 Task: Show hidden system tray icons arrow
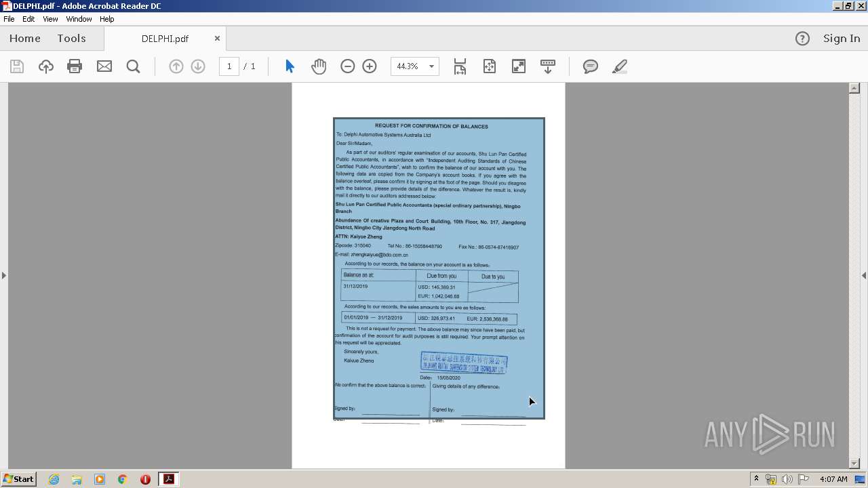(756, 479)
